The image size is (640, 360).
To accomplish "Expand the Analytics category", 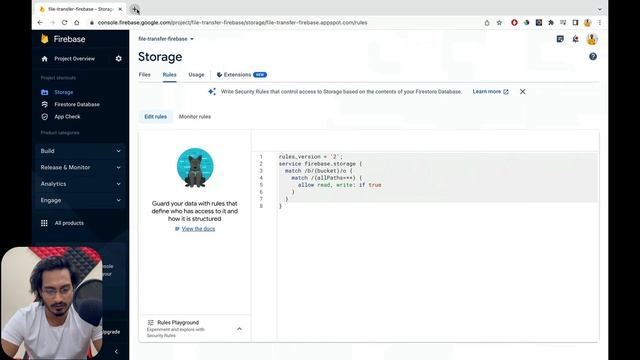I will (x=80, y=184).
